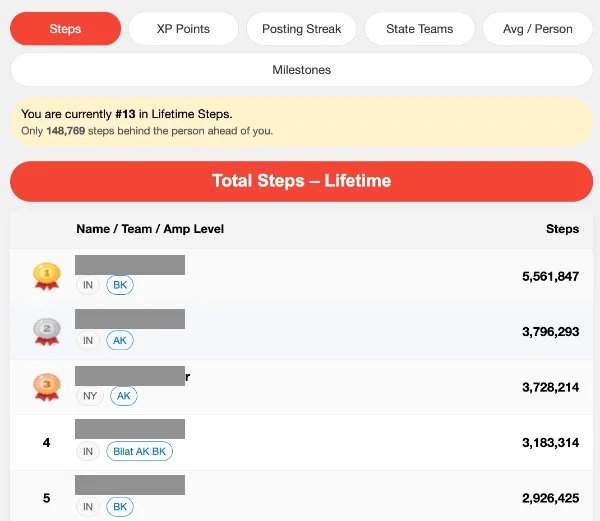The width and height of the screenshot is (600, 521).
Task: Click the BK badge on the rank 5 row
Action: coord(120,507)
